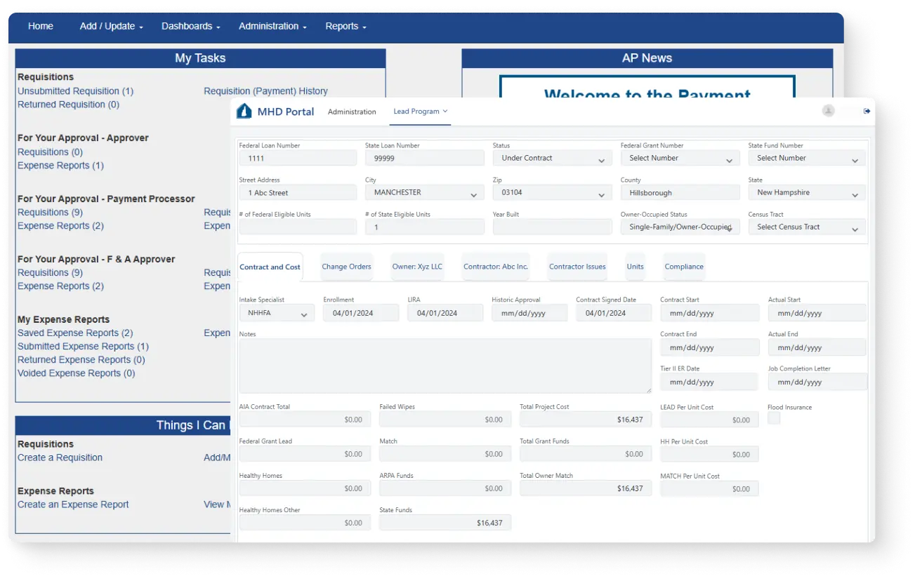Open the Dashboards menu
The height and width of the screenshot is (588, 915).
click(188, 26)
